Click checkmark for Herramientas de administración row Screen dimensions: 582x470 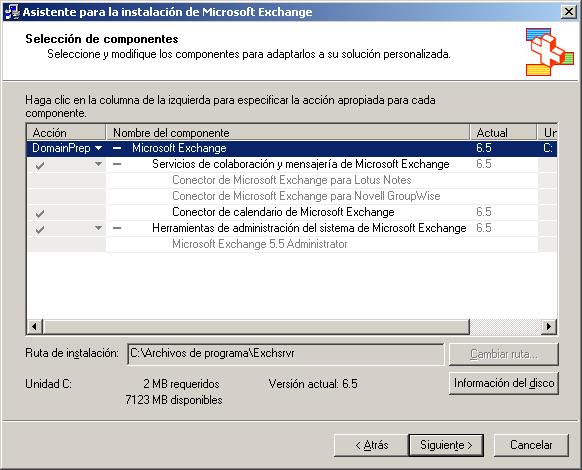coord(40,229)
